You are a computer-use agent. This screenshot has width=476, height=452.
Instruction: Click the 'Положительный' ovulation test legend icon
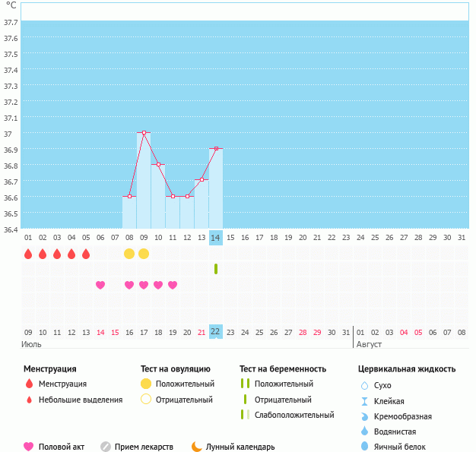pos(146,384)
